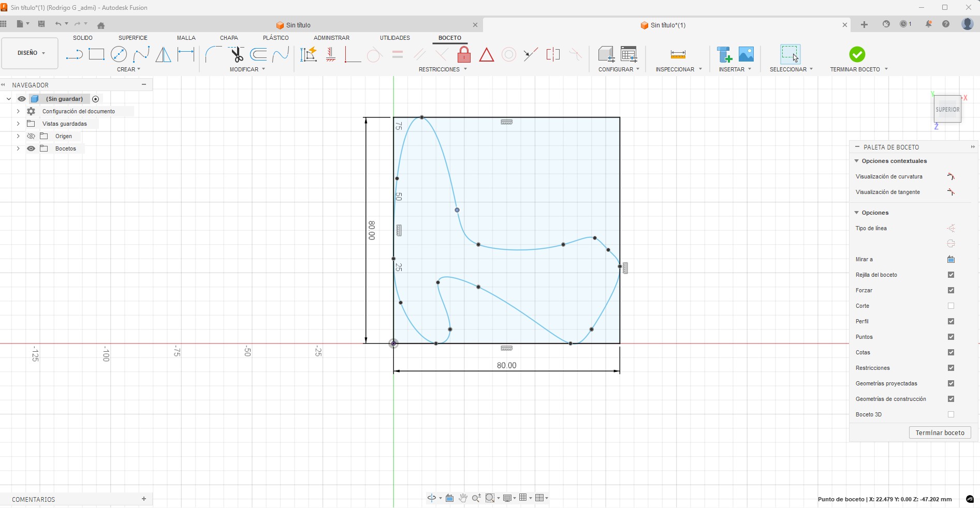The width and height of the screenshot is (980, 508).
Task: Open Visualización de curvatura icon
Action: pyautogui.click(x=951, y=176)
